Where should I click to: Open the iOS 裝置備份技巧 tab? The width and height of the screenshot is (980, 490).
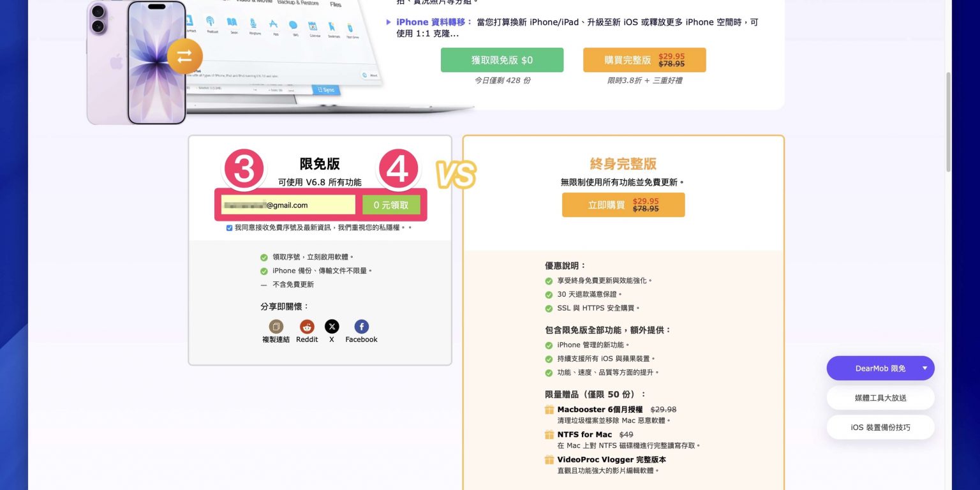pos(880,427)
